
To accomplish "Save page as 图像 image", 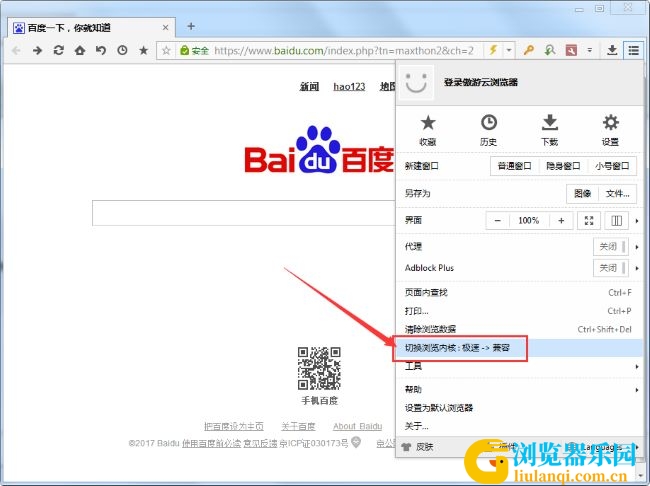I will (x=582, y=194).
